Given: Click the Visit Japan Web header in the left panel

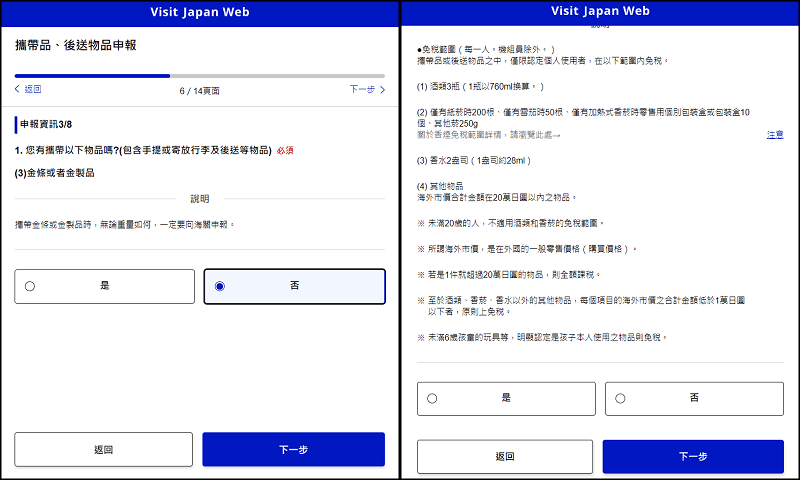Looking at the screenshot, I should click(199, 12).
